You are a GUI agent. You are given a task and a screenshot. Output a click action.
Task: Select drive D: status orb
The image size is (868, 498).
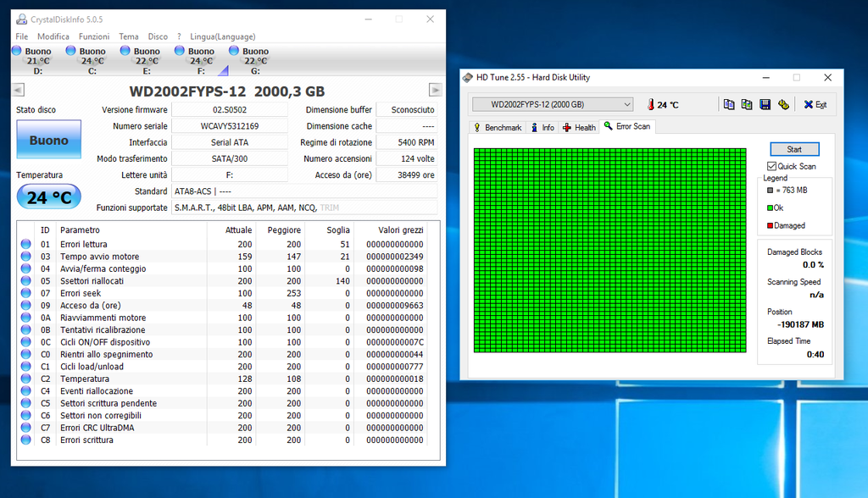point(17,52)
